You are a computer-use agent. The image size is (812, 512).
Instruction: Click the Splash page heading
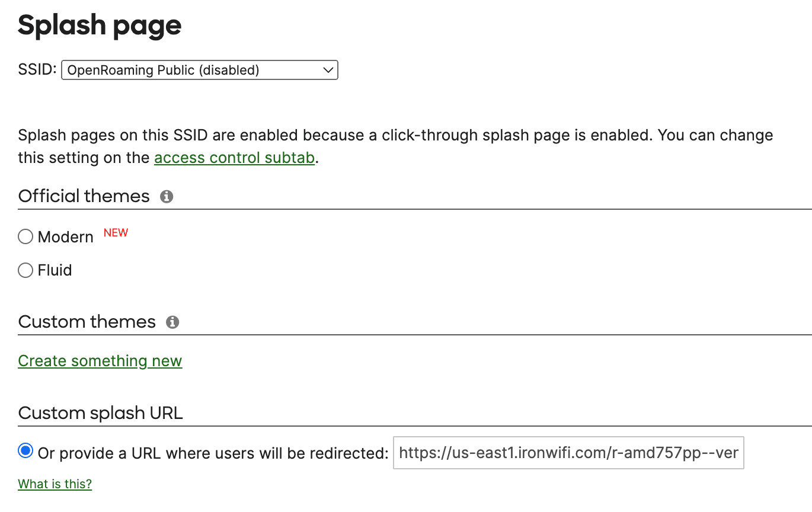100,25
